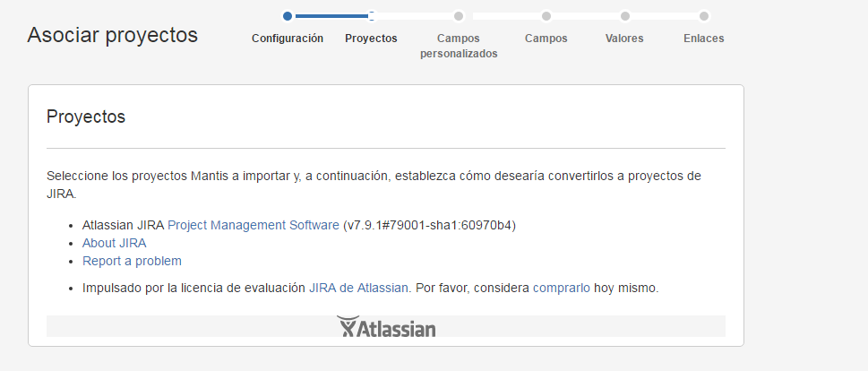868x371 pixels.
Task: Click the version text v7.9.1#79001-sha1:60970b4
Action: (429, 225)
